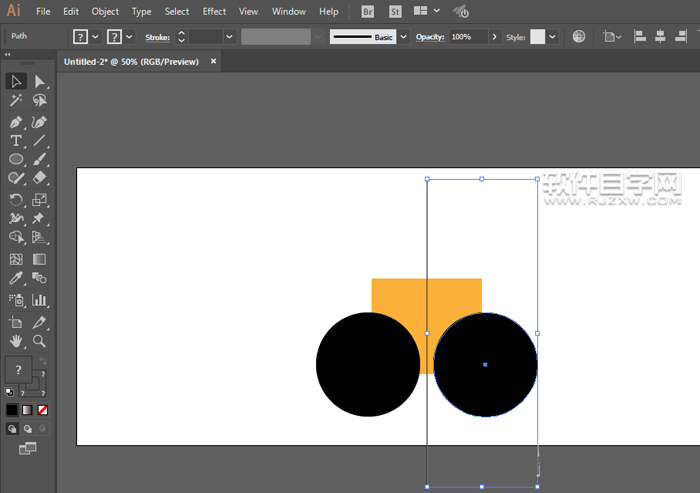Open the Object menu
The image size is (700, 493).
[105, 12]
